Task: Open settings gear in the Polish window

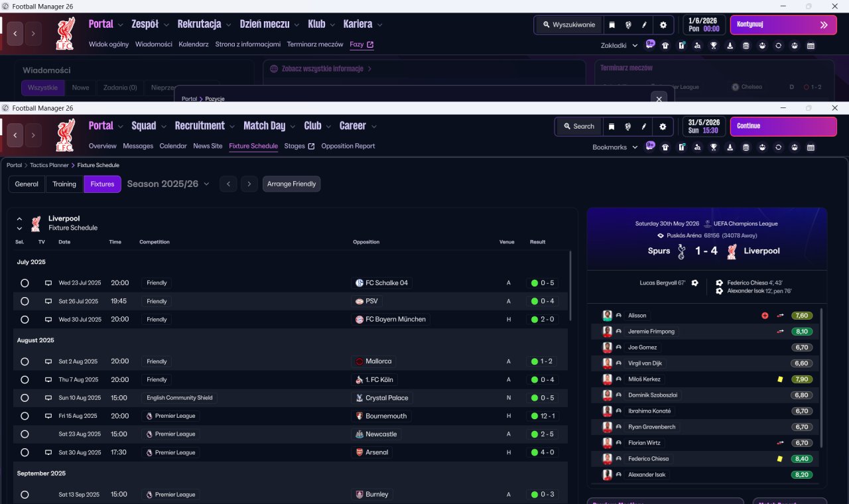Action: [x=663, y=25]
